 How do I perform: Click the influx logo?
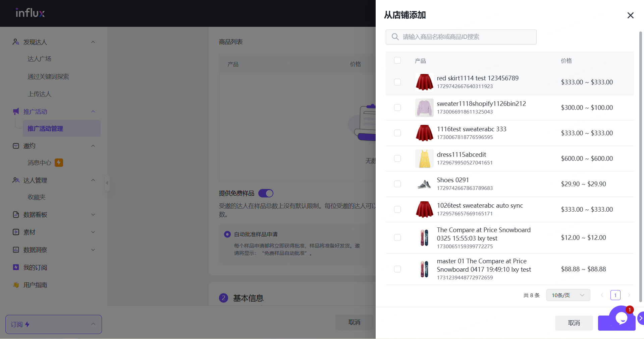pyautogui.click(x=30, y=13)
